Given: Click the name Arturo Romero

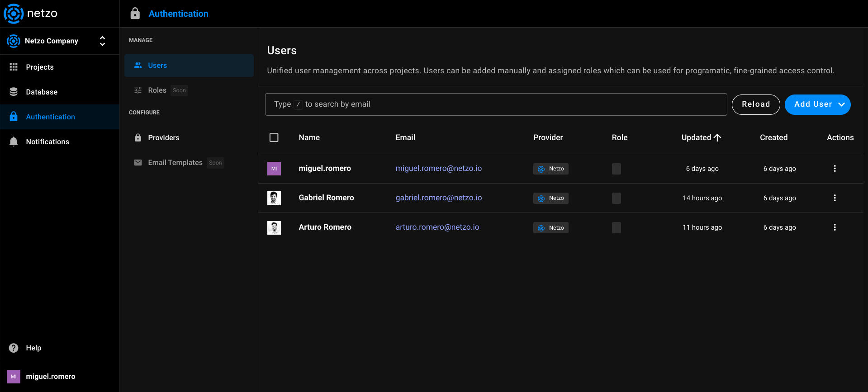Looking at the screenshot, I should 325,227.
